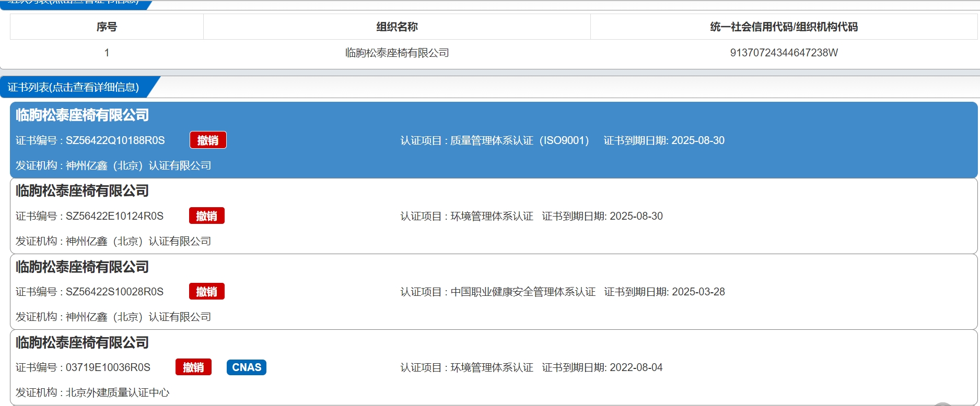Screen dimensions: 980x406
Task: Click the 撤销 badge for certificate 03719E10036R0S
Action: (193, 367)
